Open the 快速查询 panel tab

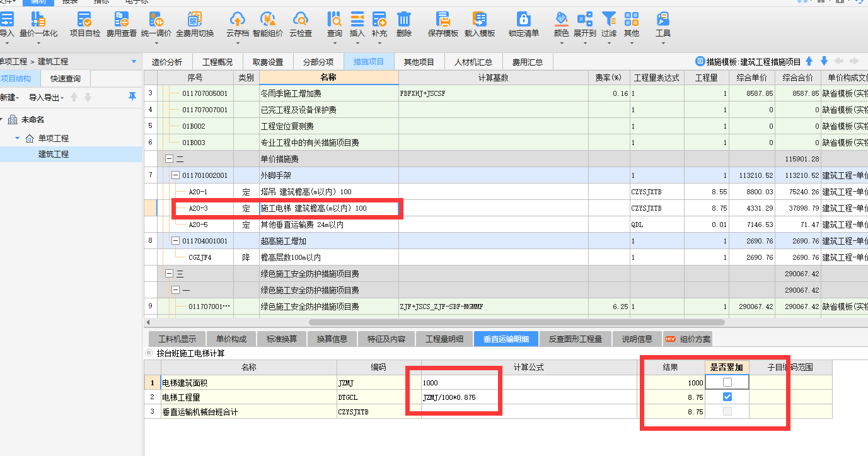(x=66, y=79)
